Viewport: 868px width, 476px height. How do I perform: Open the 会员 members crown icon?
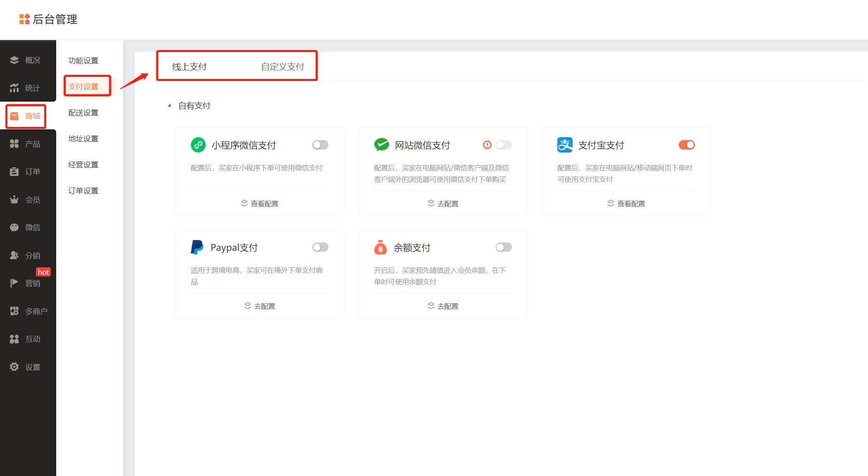pyautogui.click(x=14, y=199)
